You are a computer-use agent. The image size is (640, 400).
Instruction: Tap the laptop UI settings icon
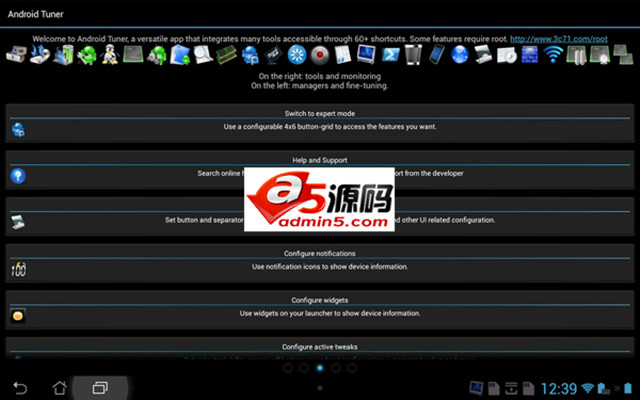tap(18, 222)
